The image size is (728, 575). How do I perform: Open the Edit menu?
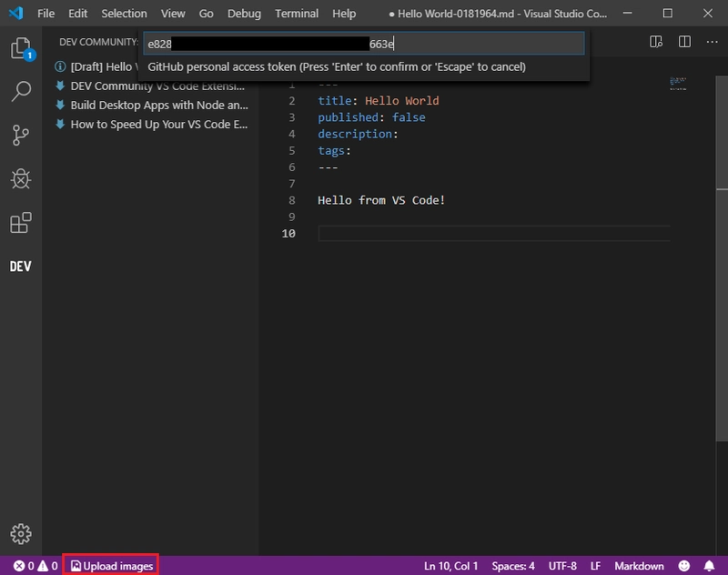point(77,14)
